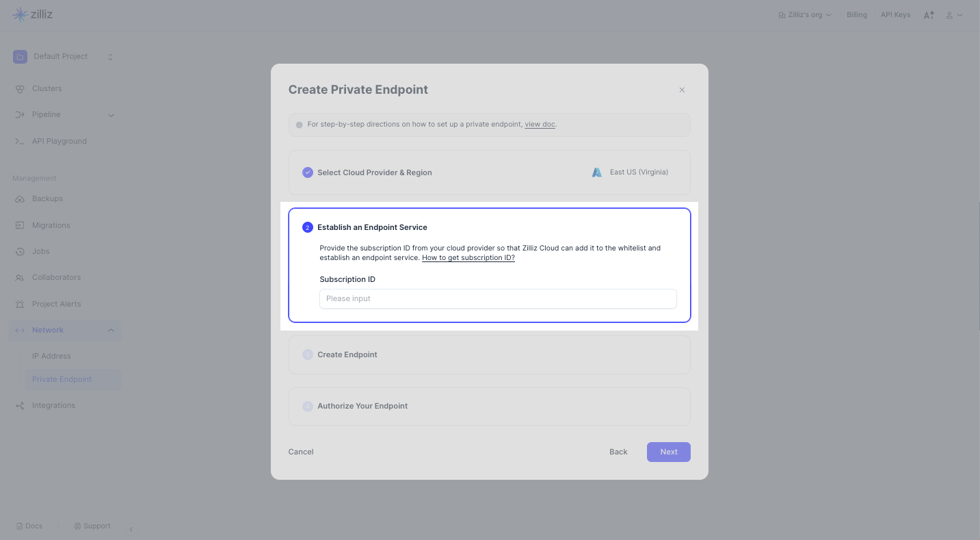
Task: Collapse the sidebar with the arrow icon
Action: click(x=131, y=529)
